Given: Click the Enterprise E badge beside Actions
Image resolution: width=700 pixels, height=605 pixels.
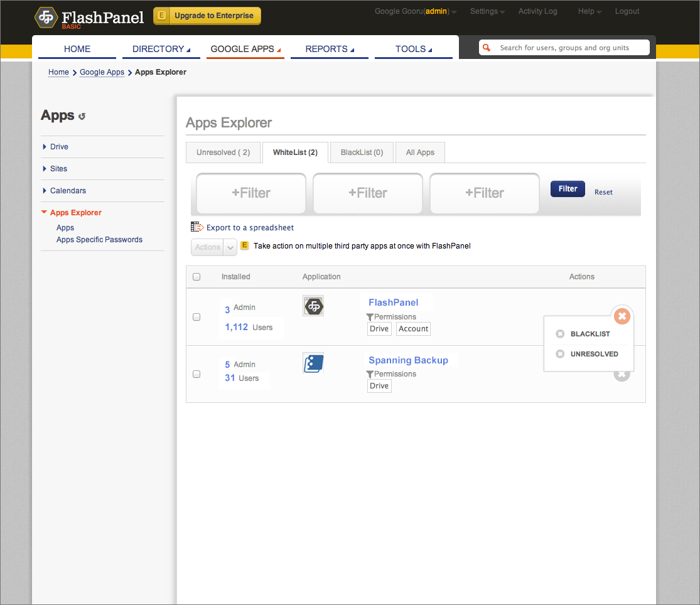Looking at the screenshot, I should click(x=245, y=245).
